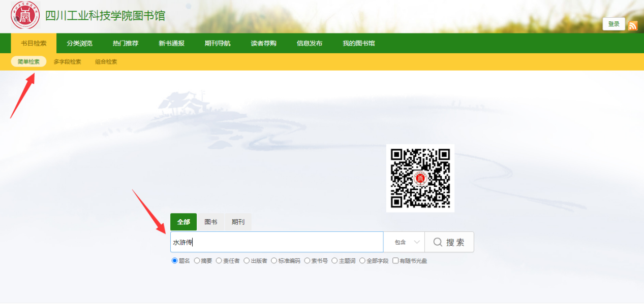Screen dimensions: 644x306
Task: Select the 出版者 radio option
Action: pyautogui.click(x=247, y=261)
